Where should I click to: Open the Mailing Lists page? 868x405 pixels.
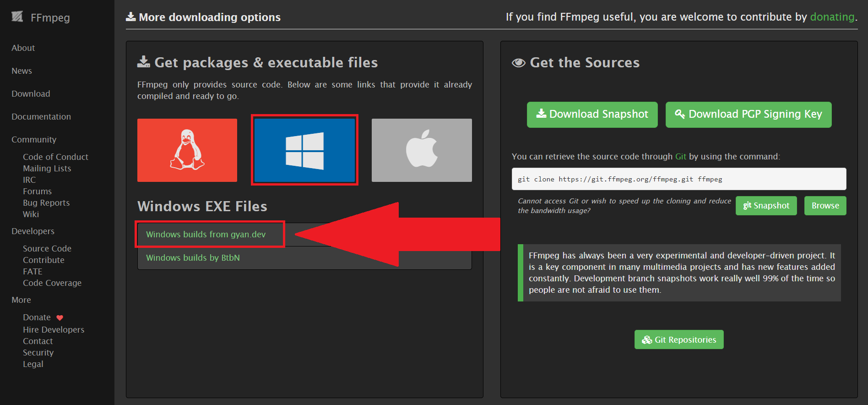click(47, 169)
